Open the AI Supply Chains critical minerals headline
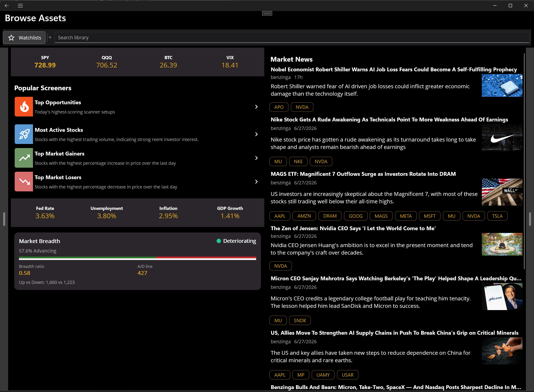Screen dimensions: 534x392 tap(395, 333)
